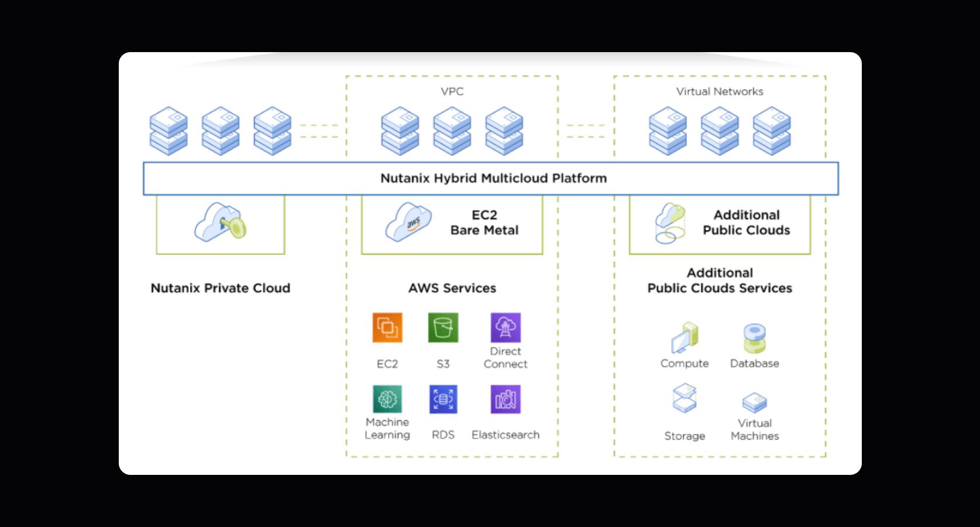Click the purple Elasticsearch icon
This screenshot has height=527, width=980.
506,399
